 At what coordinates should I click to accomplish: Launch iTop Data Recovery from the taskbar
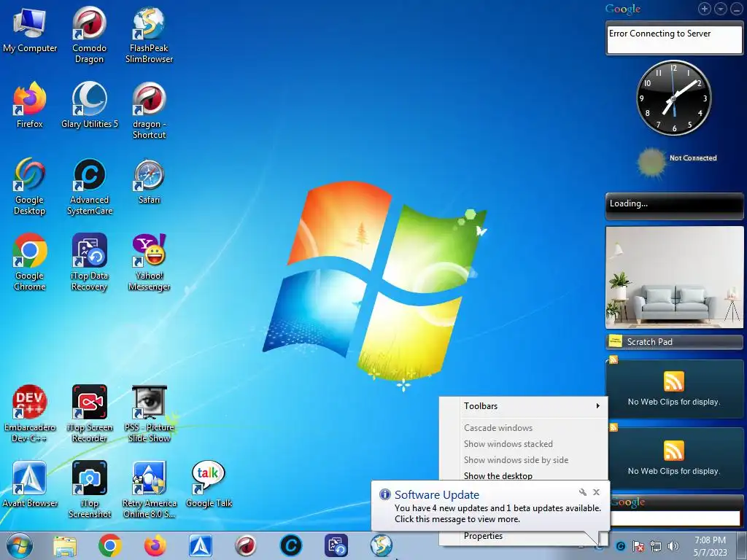(x=336, y=545)
